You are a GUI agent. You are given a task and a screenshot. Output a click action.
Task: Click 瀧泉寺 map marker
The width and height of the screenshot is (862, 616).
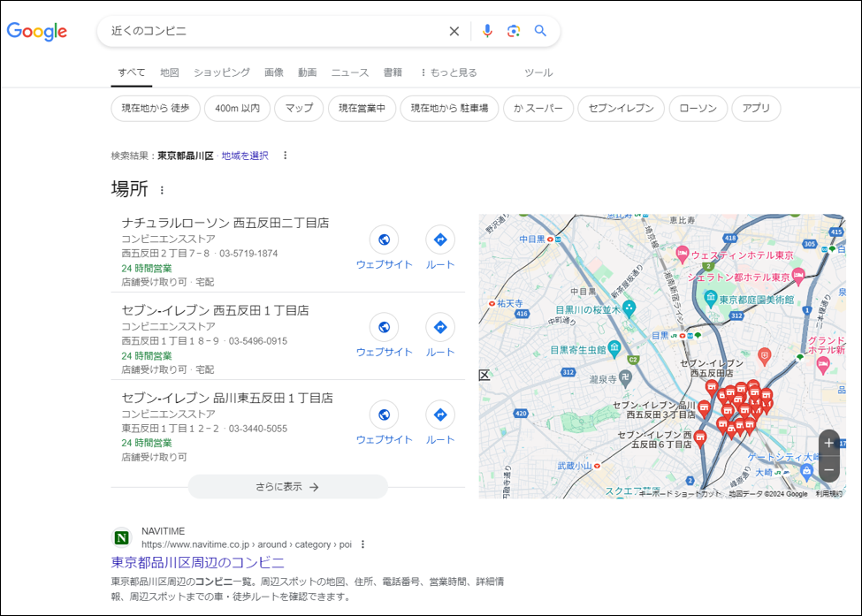pyautogui.click(x=625, y=378)
